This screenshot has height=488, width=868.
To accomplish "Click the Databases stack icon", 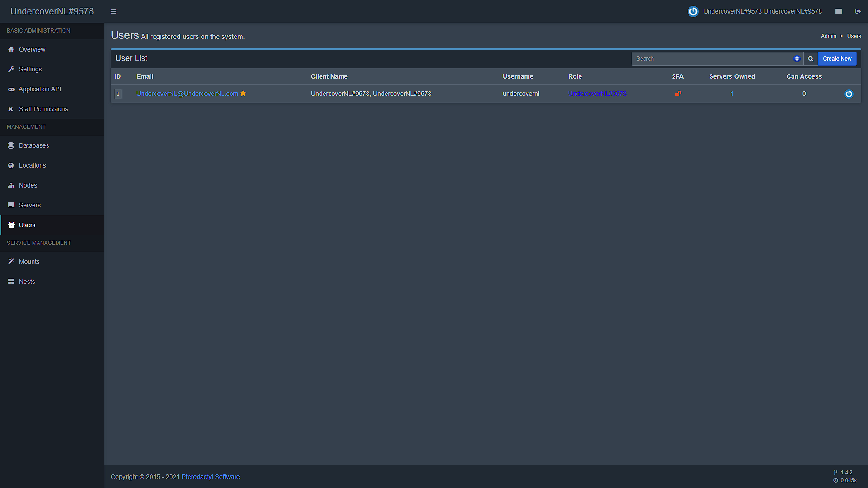I will tap(11, 145).
